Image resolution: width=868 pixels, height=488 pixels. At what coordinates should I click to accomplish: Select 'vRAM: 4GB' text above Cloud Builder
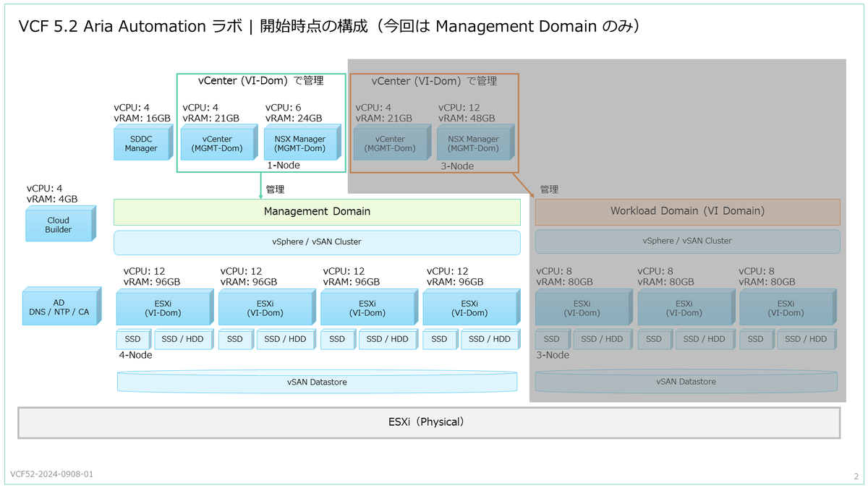pos(52,199)
